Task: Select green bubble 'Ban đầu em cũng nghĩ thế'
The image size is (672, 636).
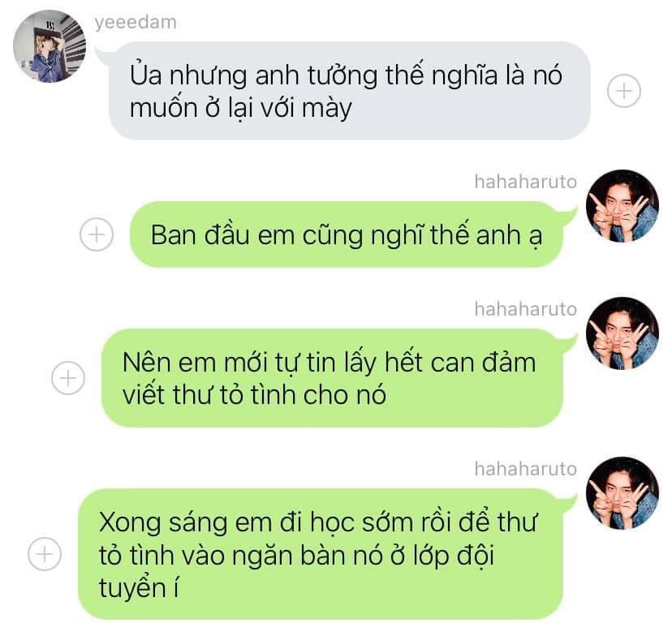Action: click(347, 234)
